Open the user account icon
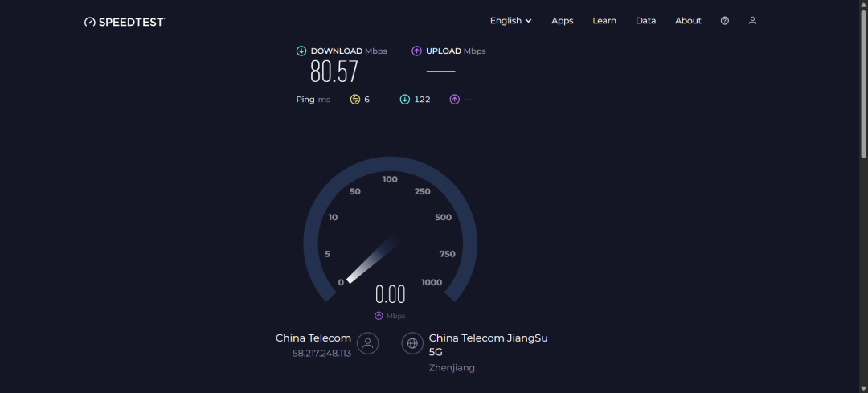Screen dimensions: 868x393 click(x=752, y=20)
